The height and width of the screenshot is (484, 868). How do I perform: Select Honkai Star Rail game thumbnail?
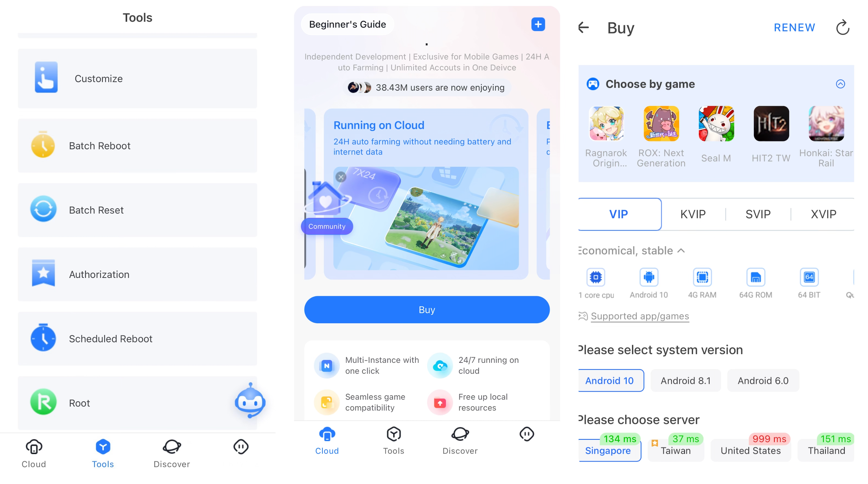coord(826,123)
